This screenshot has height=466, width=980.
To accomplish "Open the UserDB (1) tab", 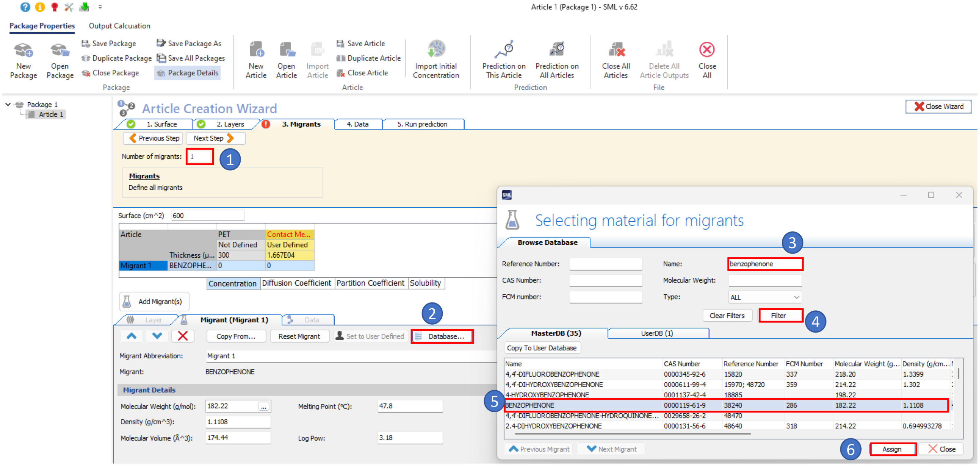I will click(657, 334).
